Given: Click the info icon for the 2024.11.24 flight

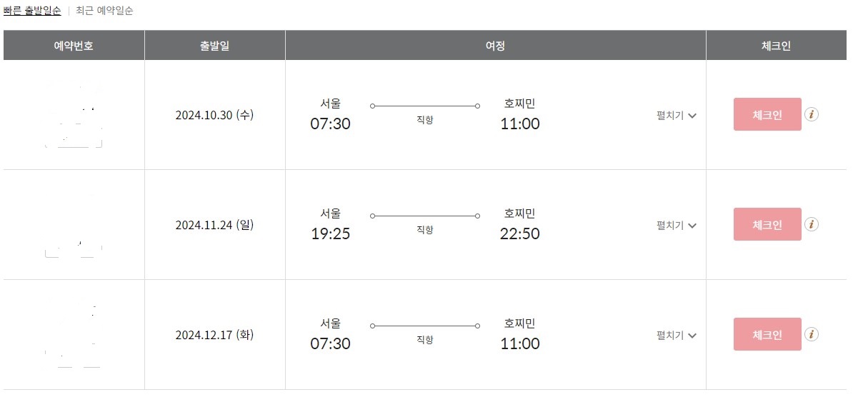Looking at the screenshot, I should click(x=812, y=224).
